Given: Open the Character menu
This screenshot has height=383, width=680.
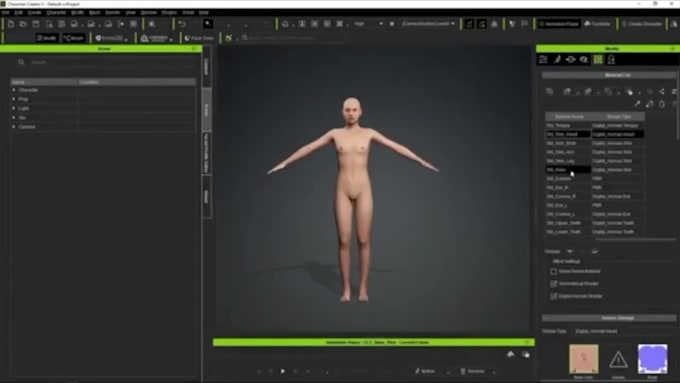Looking at the screenshot, I should [x=56, y=13].
